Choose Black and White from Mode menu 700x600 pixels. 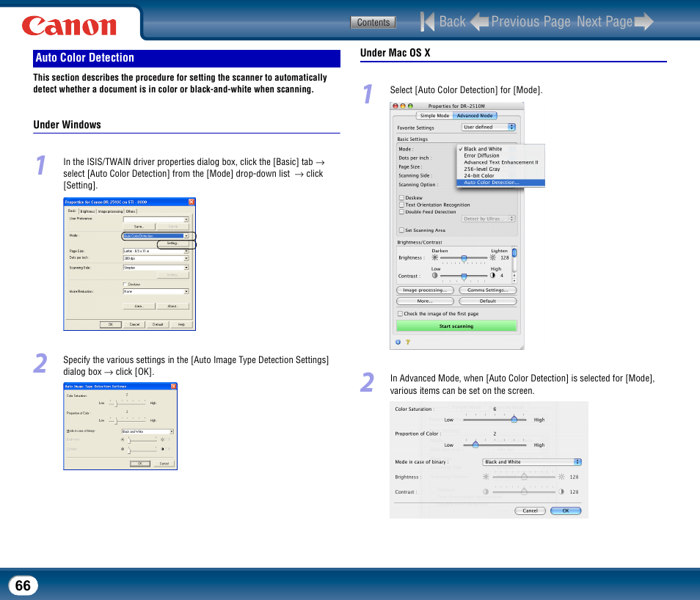500,149
